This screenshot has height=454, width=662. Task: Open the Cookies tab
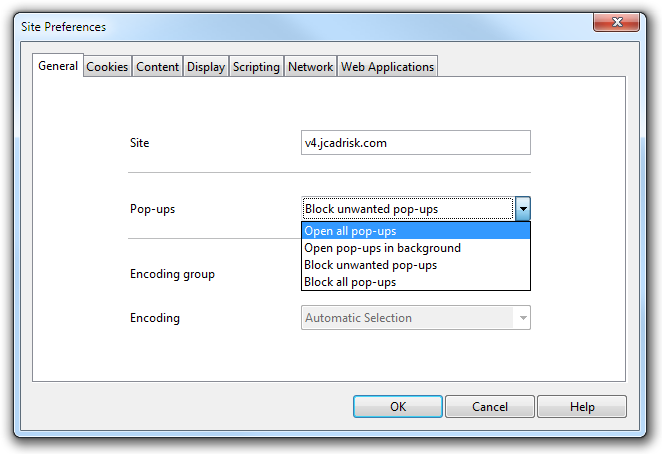pyautogui.click(x=107, y=67)
